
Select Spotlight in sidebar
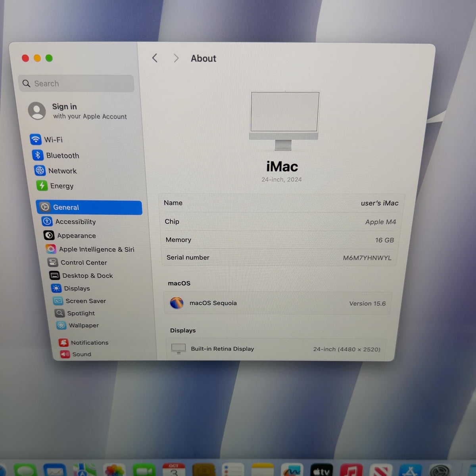pyautogui.click(x=75, y=313)
